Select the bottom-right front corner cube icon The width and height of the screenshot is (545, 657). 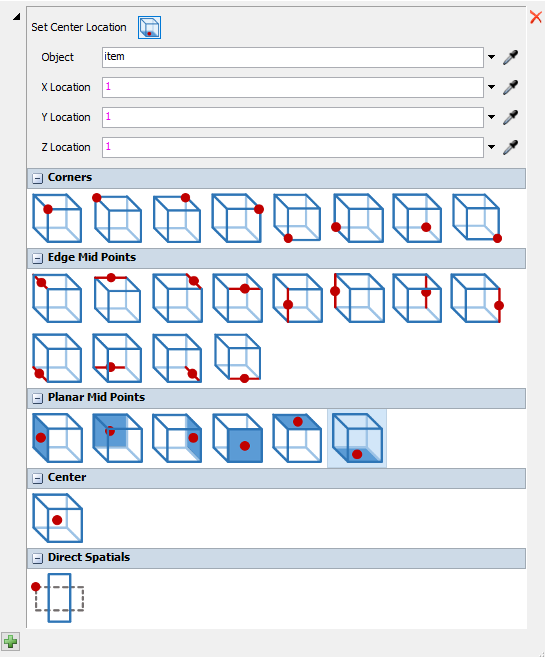[x=477, y=218]
